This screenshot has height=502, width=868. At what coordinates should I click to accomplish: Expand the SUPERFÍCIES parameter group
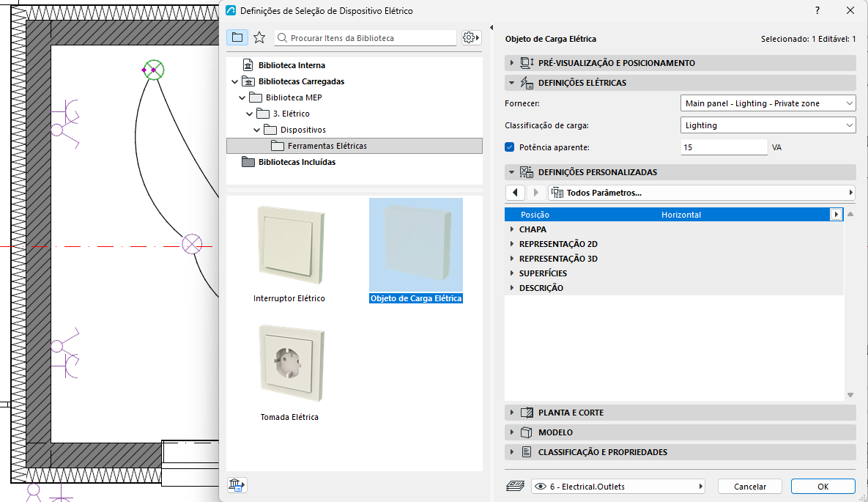coord(511,273)
